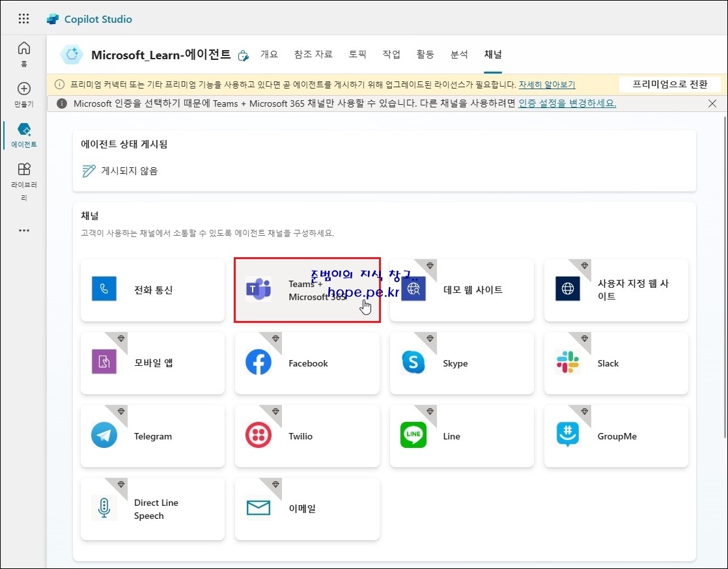Click the info icon on the premium banner
This screenshot has width=728, height=569.
pos(59,85)
